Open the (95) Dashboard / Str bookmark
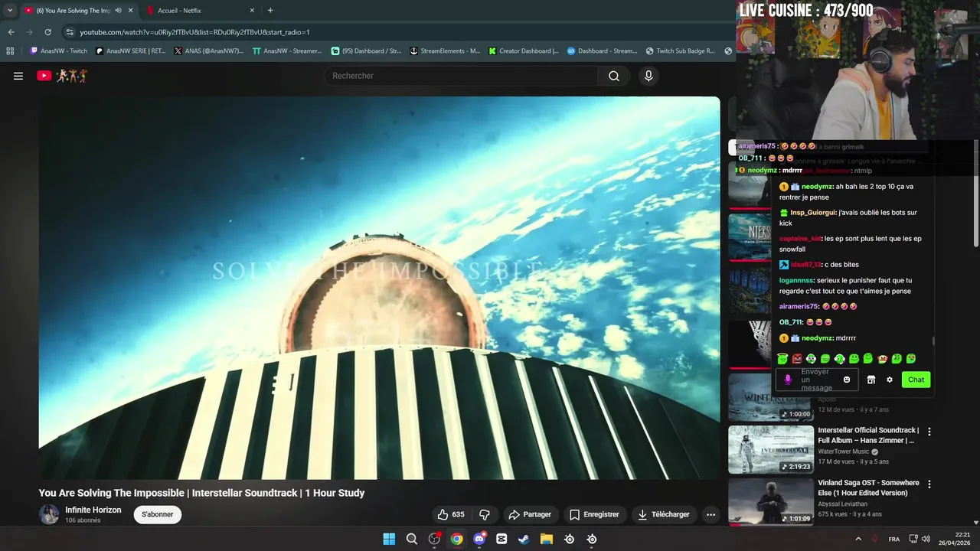 coord(366,51)
